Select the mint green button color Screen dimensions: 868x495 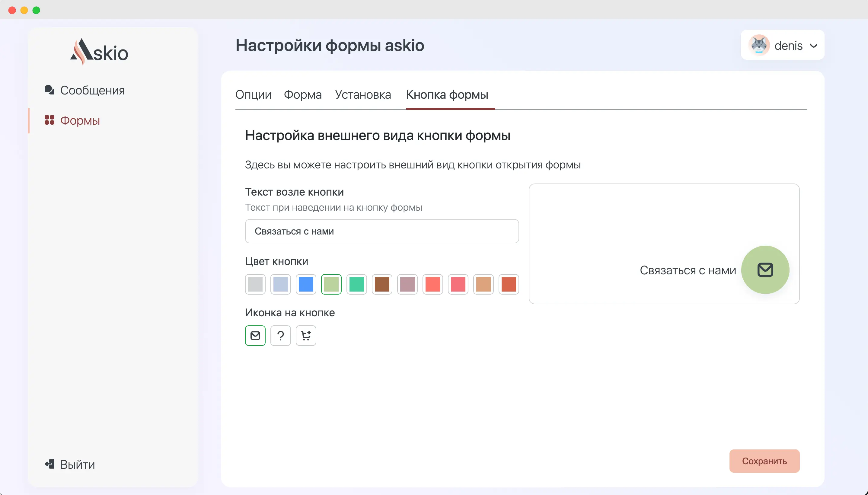[356, 284]
